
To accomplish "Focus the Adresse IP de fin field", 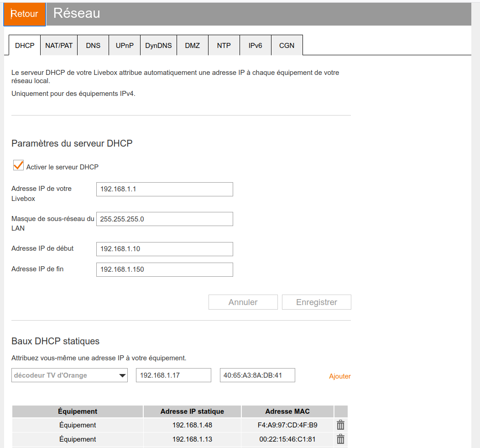I will click(x=164, y=269).
